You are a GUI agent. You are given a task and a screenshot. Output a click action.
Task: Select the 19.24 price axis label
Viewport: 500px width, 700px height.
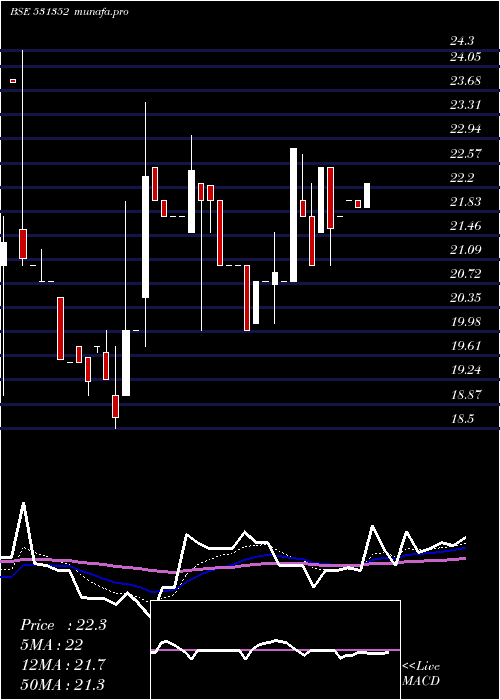pos(465,371)
